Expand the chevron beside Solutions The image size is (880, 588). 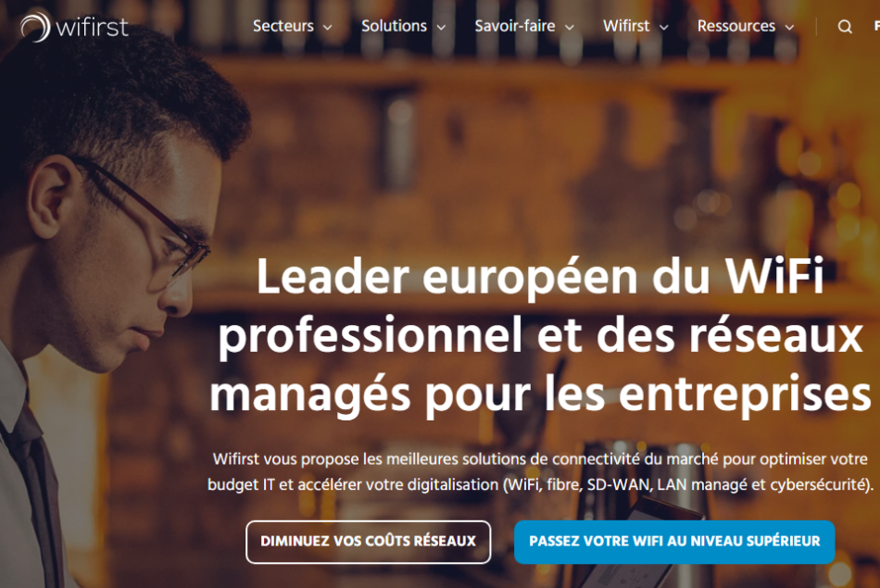click(x=442, y=27)
